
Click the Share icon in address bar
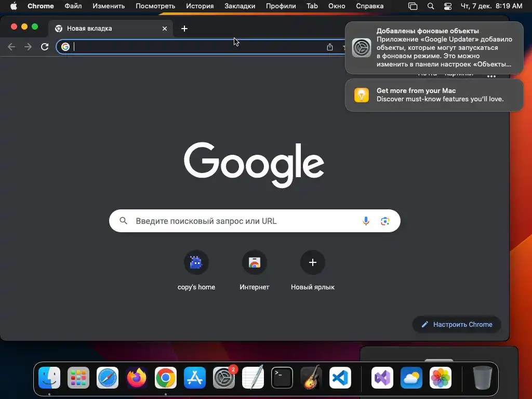[330, 47]
